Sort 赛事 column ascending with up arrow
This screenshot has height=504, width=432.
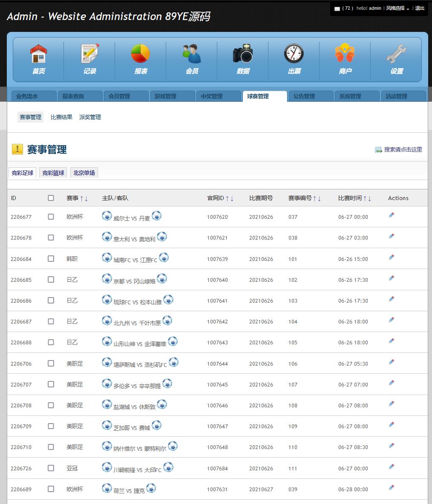click(81, 198)
